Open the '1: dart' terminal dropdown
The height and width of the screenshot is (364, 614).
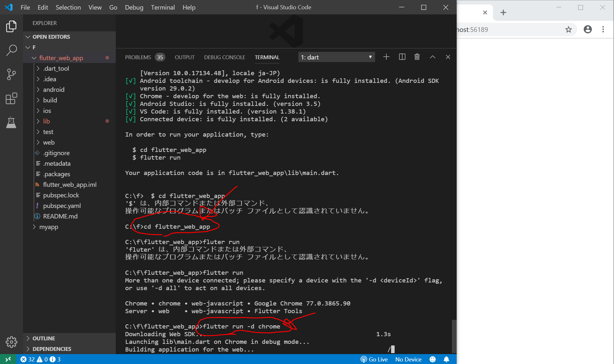336,57
